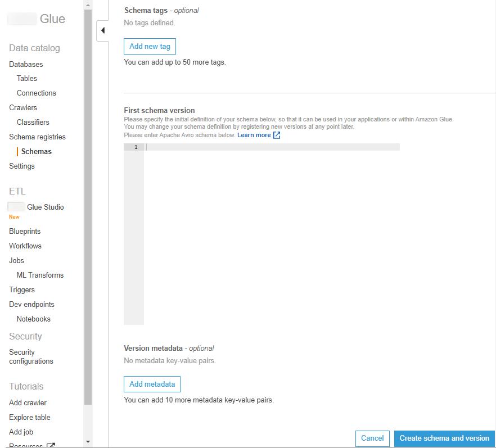Select Glue Studio under ETL
The image size is (496, 448).
tap(45, 207)
